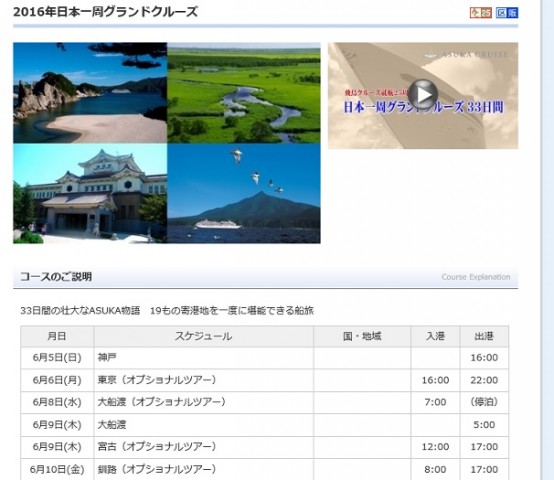This screenshot has width=554, height=480.
Task: Open the rocky coast and beach photo
Action: (x=90, y=93)
